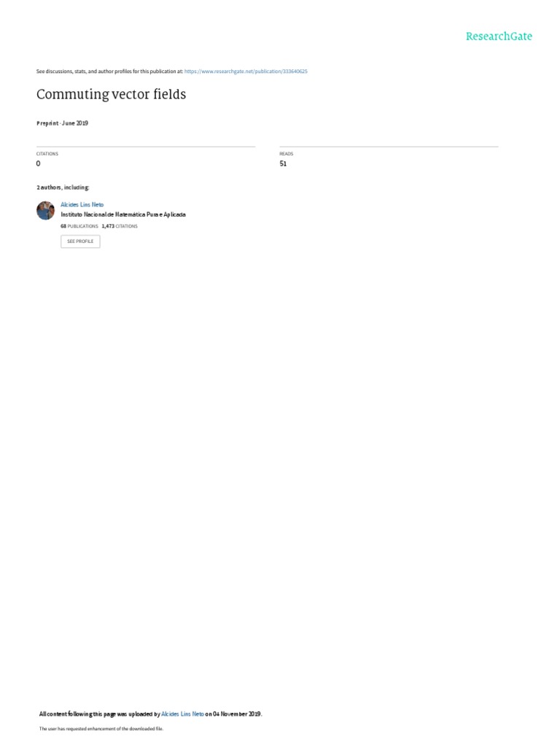The height and width of the screenshot is (747, 560).
Task: Select the title Commuting vector fields
Action: click(111, 94)
